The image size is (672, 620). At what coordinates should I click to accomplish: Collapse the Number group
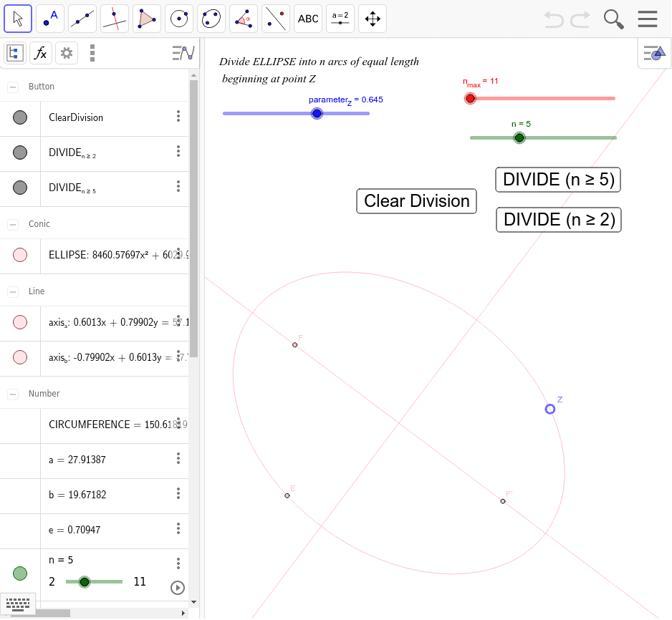13,394
